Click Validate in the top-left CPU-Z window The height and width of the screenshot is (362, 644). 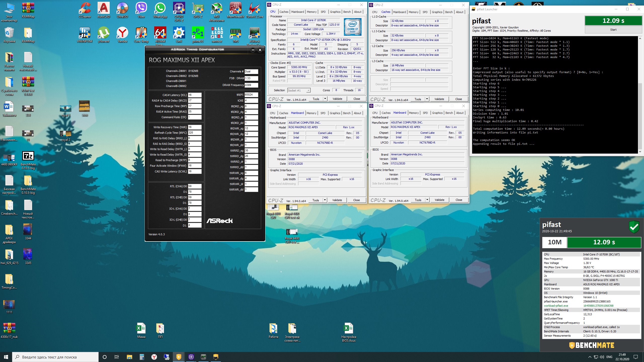point(337,99)
